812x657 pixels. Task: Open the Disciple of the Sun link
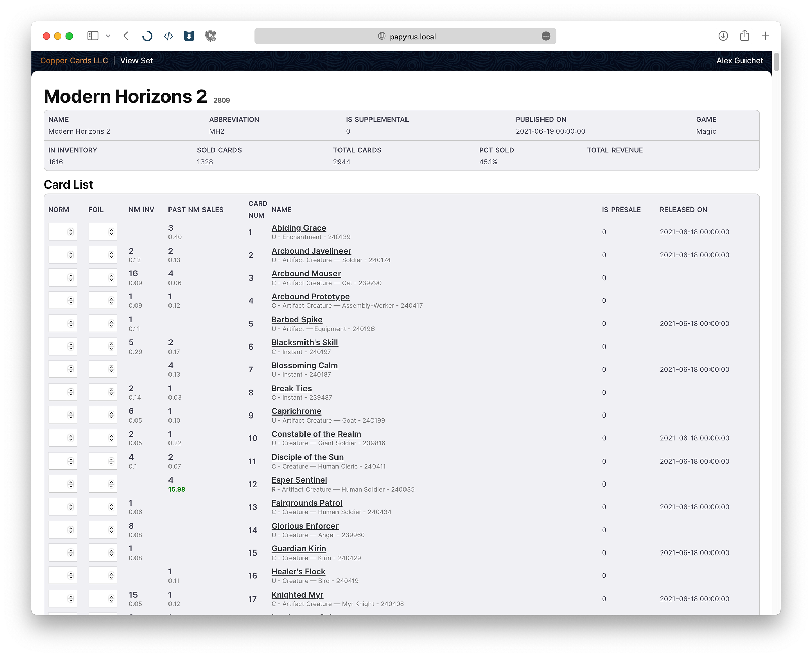tap(308, 457)
